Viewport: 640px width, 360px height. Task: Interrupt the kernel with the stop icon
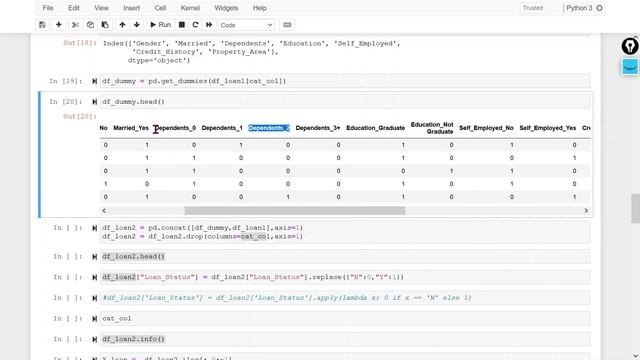click(182, 25)
